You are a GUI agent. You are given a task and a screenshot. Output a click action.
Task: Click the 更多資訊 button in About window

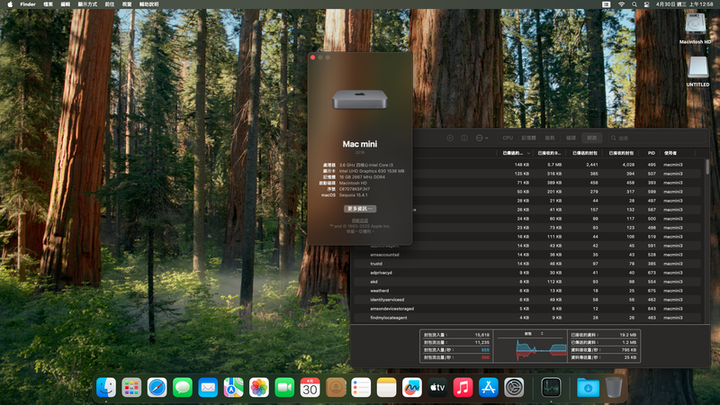click(x=360, y=208)
